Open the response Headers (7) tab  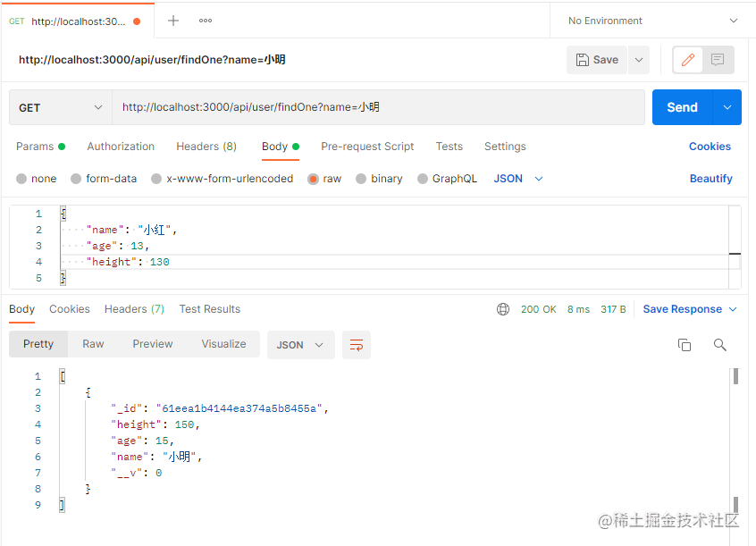click(x=134, y=309)
